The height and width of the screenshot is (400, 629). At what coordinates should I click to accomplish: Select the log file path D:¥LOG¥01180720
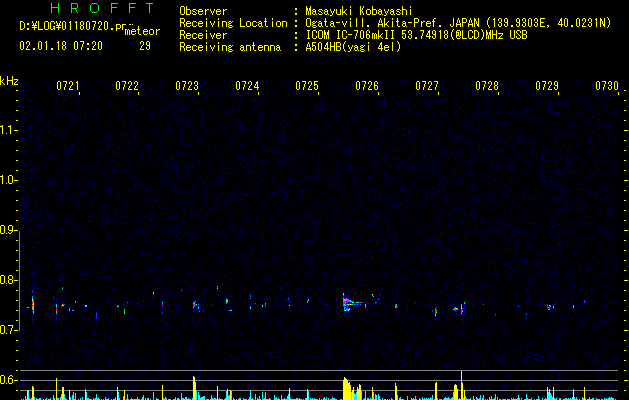[x=67, y=26]
